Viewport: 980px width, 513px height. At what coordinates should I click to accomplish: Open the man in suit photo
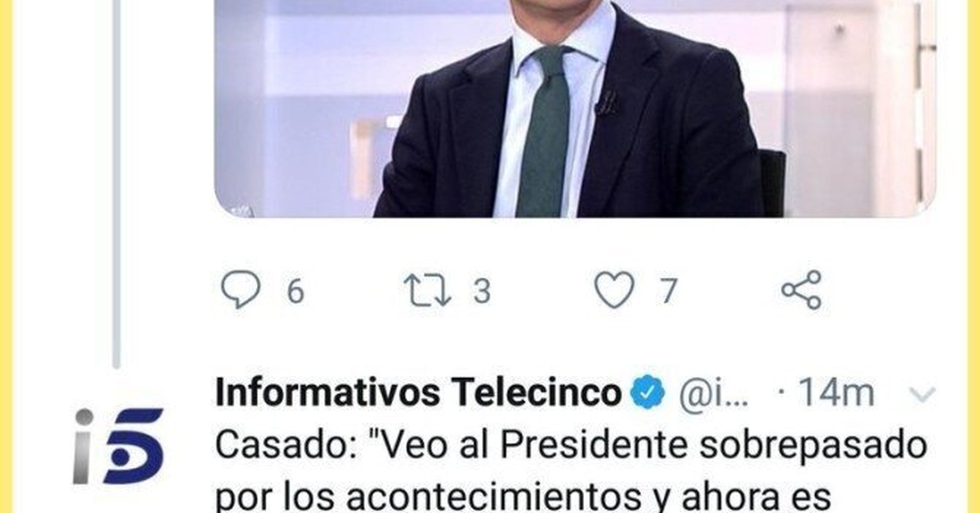(575, 108)
